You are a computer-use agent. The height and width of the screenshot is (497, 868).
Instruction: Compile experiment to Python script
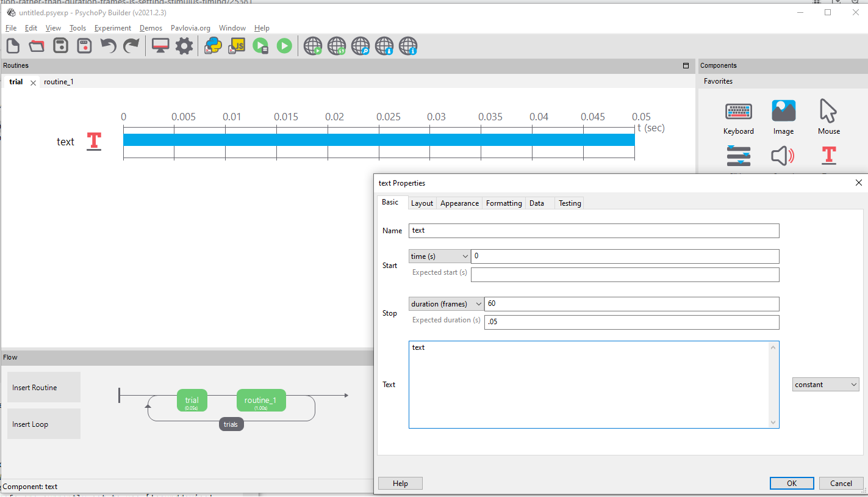(212, 46)
